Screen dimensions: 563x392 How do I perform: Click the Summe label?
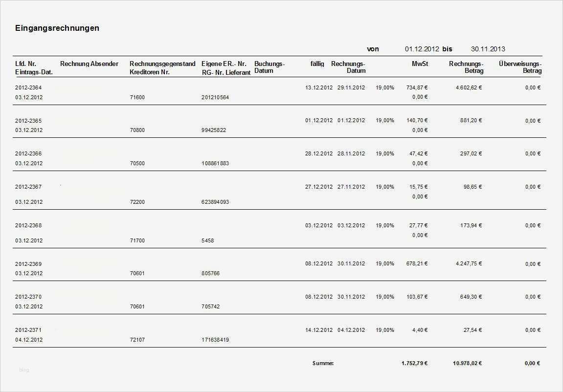(323, 363)
